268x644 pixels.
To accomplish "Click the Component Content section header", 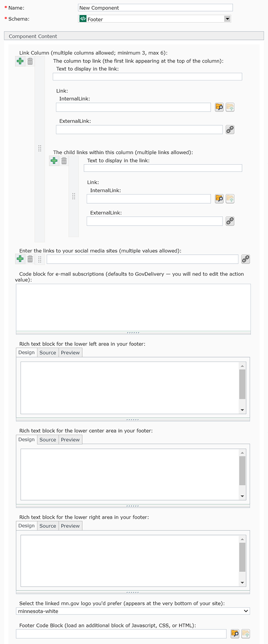I will tap(134, 36).
